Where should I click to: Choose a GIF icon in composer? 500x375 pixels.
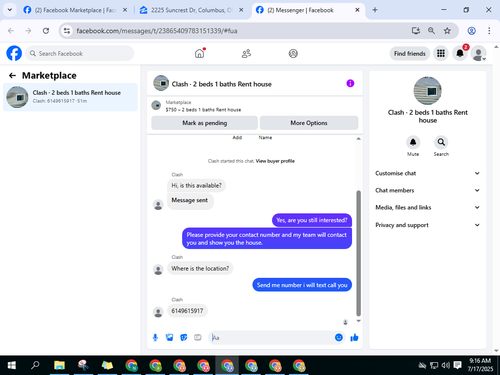tap(198, 338)
